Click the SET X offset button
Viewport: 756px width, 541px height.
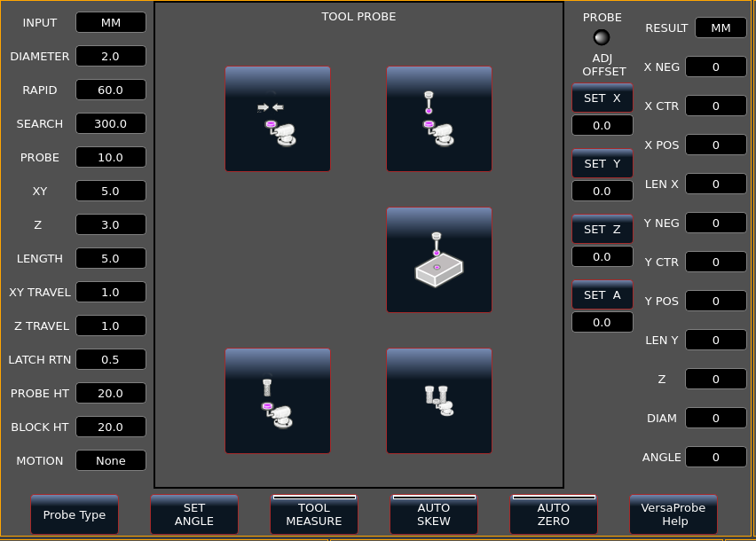pyautogui.click(x=602, y=98)
